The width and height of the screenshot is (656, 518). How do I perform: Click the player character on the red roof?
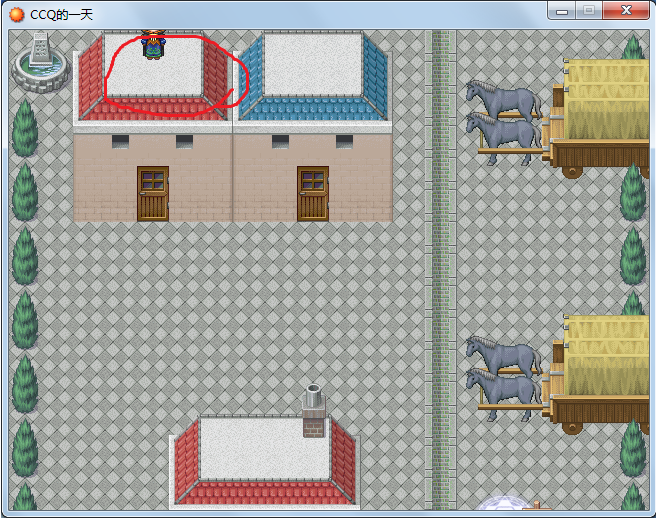tap(154, 45)
